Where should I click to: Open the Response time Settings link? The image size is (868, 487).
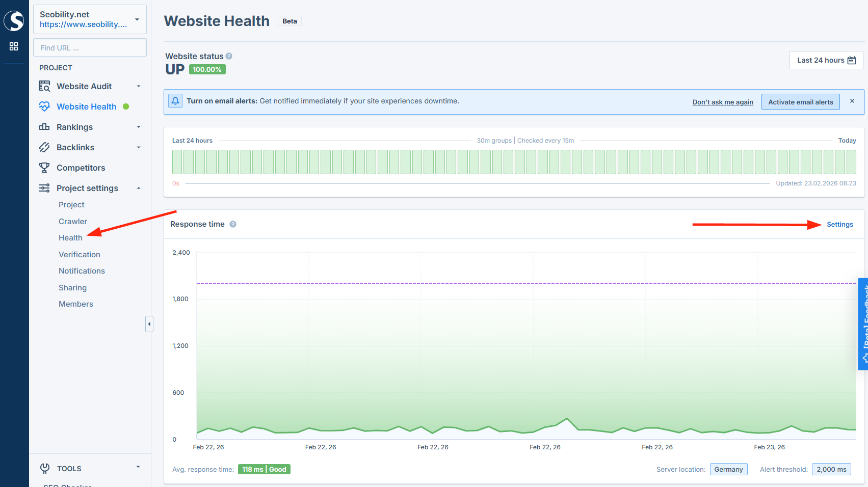839,224
